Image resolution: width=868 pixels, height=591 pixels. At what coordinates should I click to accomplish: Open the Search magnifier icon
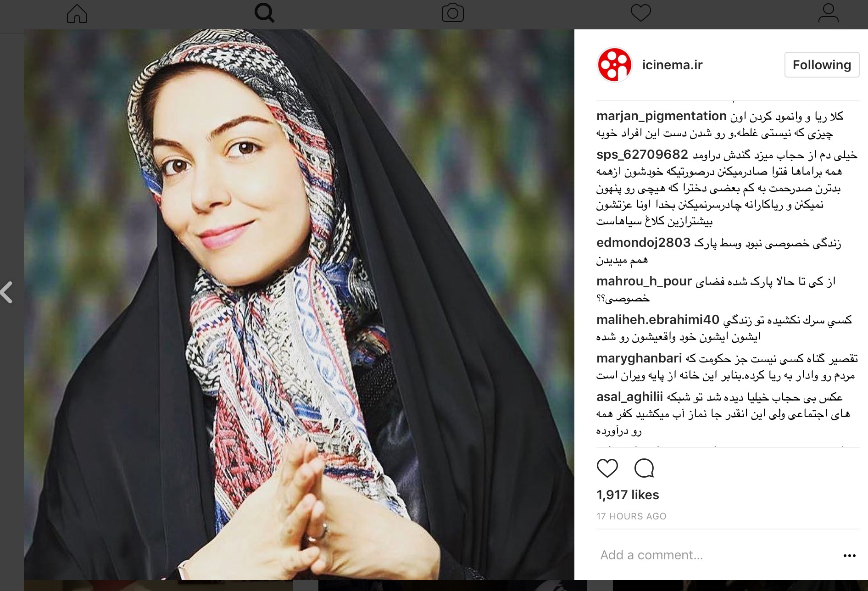pos(265,13)
